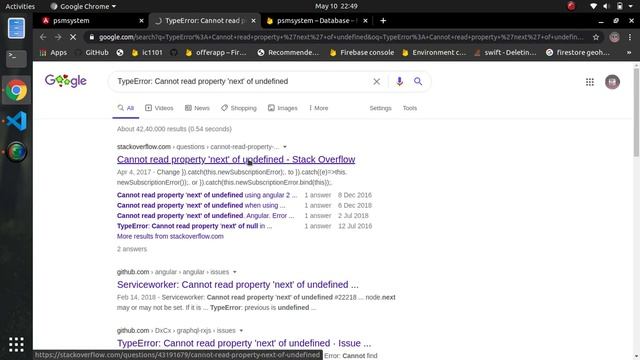
Task: Open the swift - Deletin... bookmark
Action: point(505,53)
